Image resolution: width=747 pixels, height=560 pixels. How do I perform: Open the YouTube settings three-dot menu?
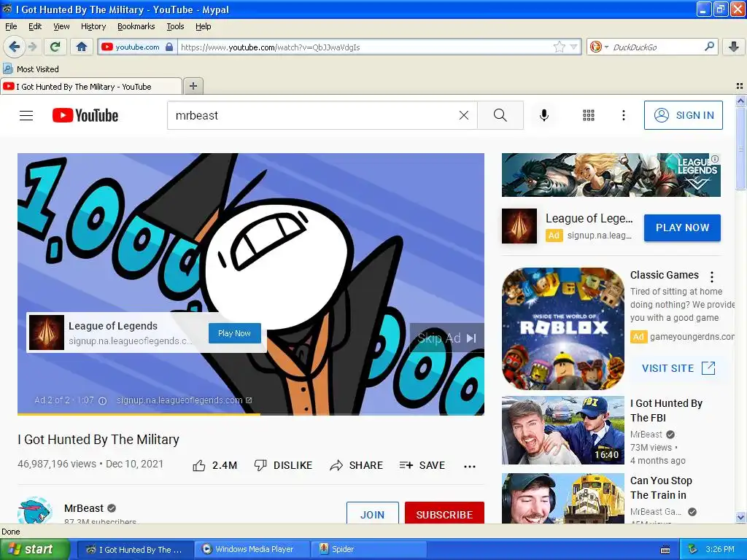[x=623, y=115]
